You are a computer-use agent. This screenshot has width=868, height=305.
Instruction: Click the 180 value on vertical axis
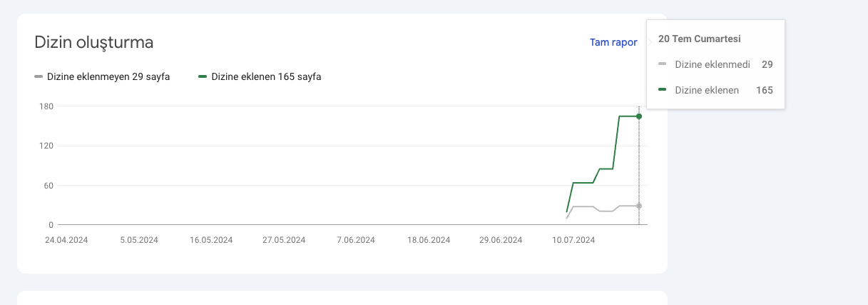click(46, 106)
